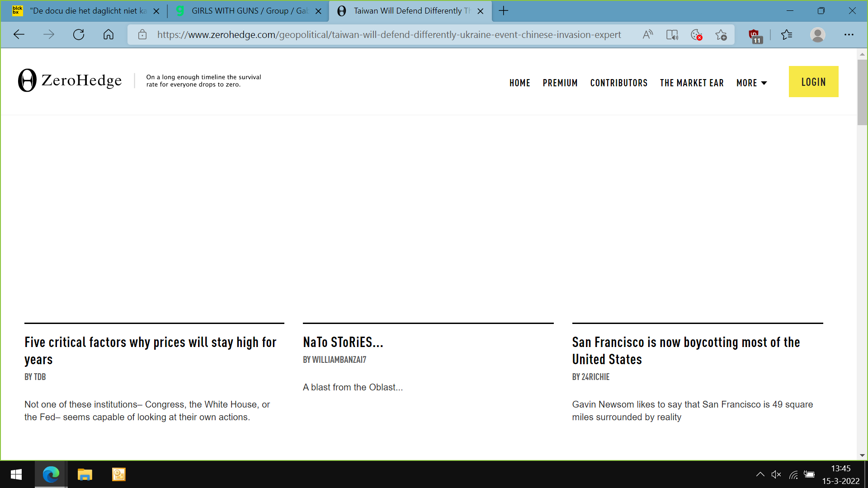This screenshot has height=488, width=868.
Task: Click the Home icon in toolbar
Action: click(x=108, y=35)
